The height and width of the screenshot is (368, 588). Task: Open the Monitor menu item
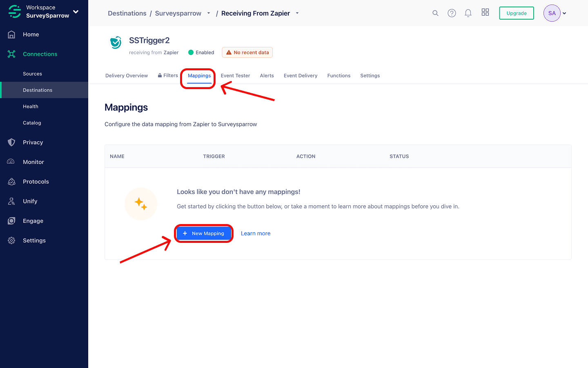pos(33,162)
